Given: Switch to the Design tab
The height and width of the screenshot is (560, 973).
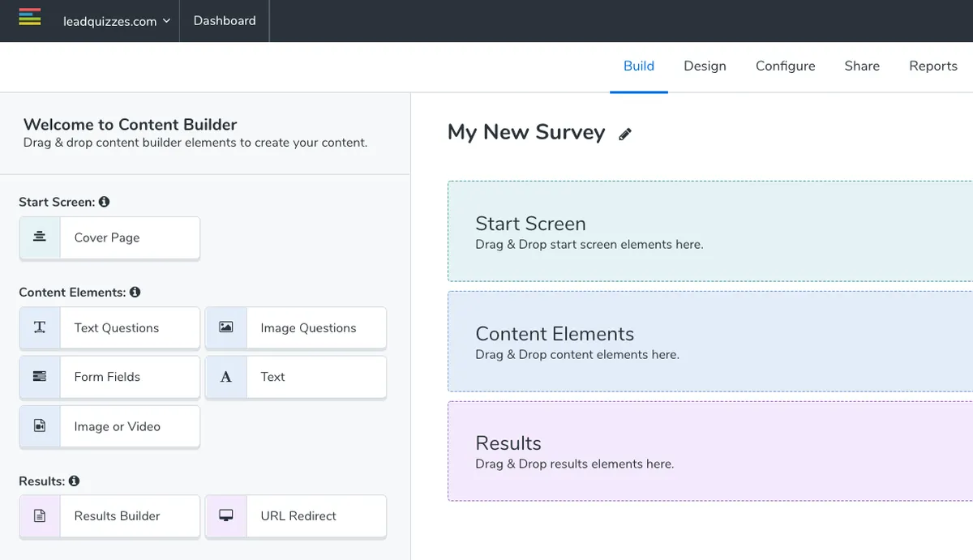Looking at the screenshot, I should 705,66.
